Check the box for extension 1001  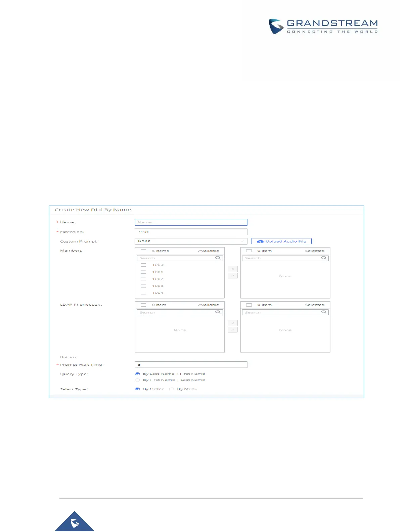tap(143, 272)
